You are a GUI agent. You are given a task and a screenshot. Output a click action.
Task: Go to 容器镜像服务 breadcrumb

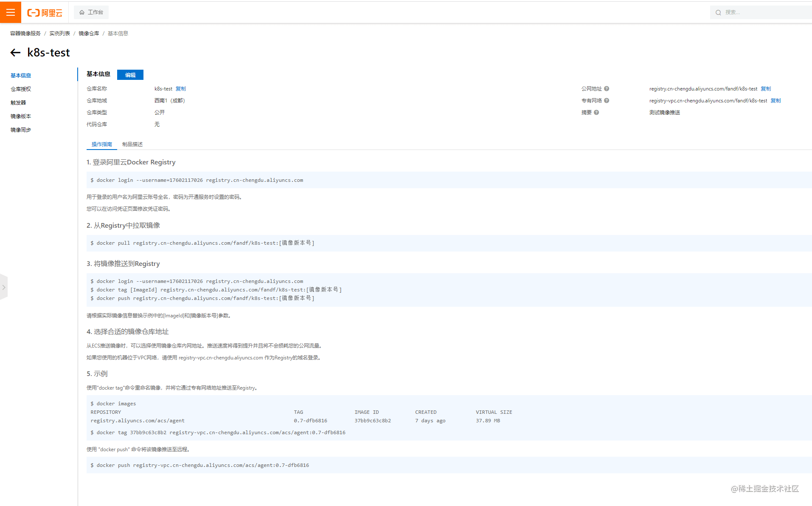click(x=25, y=34)
